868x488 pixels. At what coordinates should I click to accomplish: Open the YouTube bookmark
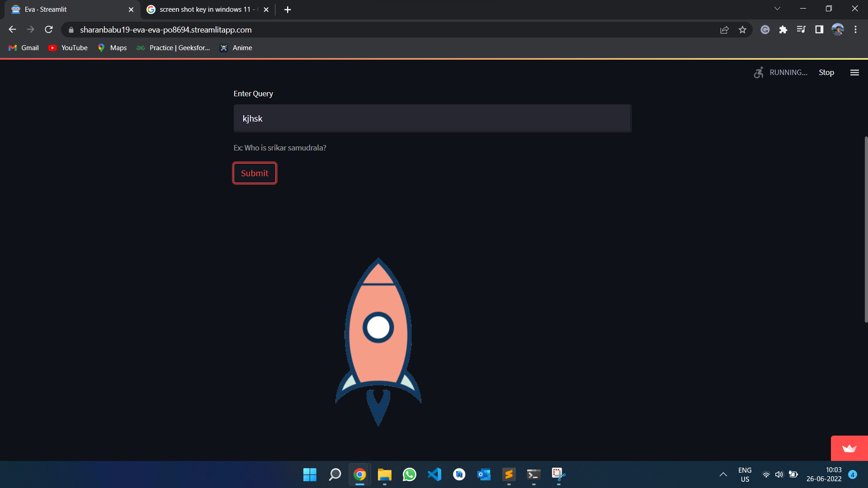(x=68, y=48)
